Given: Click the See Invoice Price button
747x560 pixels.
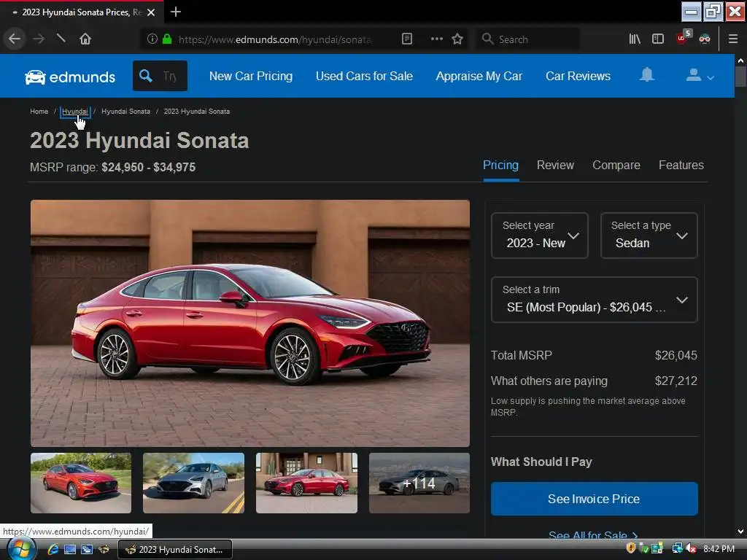Looking at the screenshot, I should 594,499.
